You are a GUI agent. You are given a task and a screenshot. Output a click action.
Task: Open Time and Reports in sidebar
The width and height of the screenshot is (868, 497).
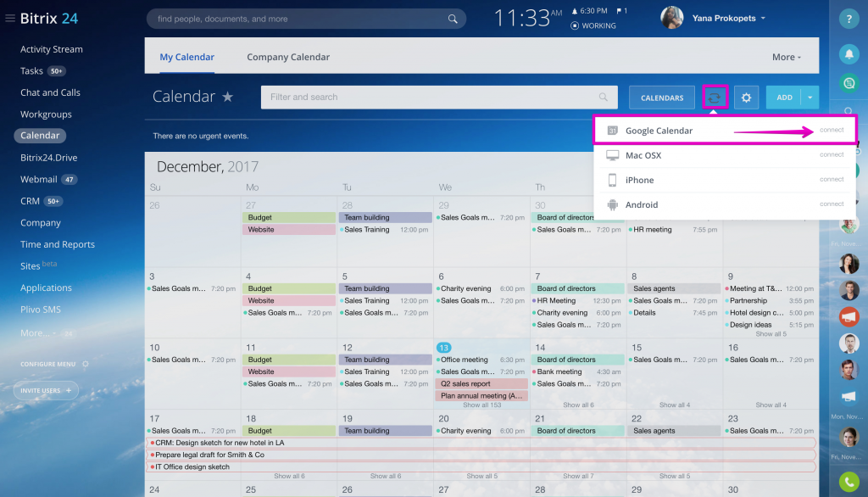pyautogui.click(x=58, y=244)
